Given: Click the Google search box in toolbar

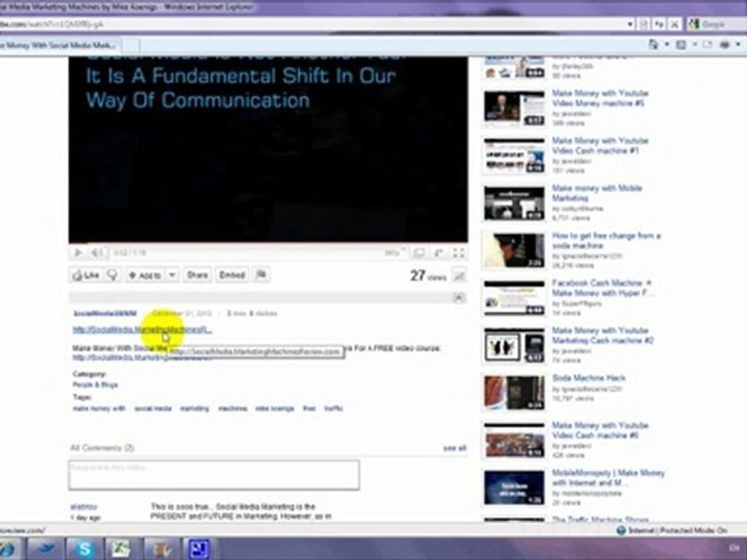Looking at the screenshot, I should (717, 24).
